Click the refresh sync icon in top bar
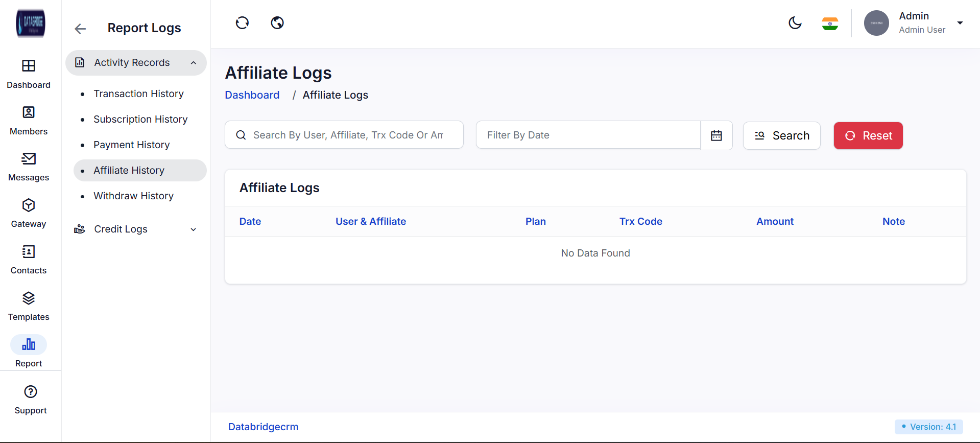 242,23
